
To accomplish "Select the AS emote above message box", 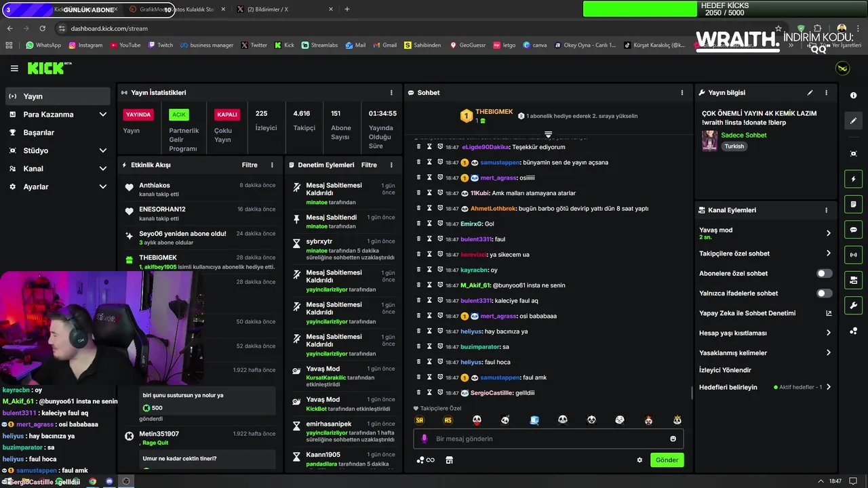I will coord(448,420).
